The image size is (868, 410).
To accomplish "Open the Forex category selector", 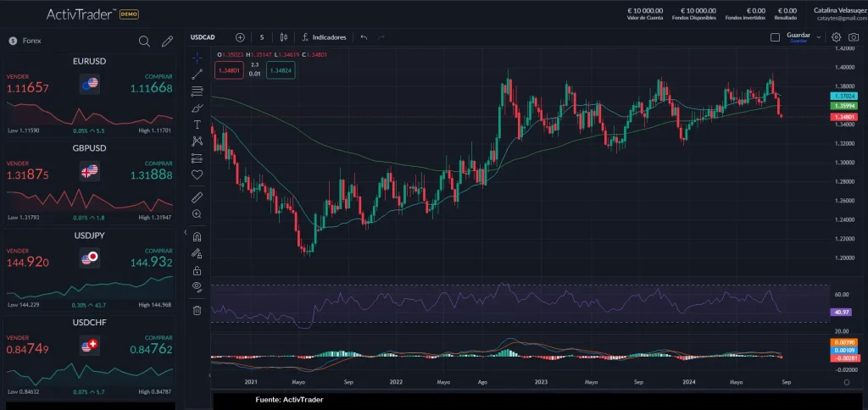I will point(25,41).
